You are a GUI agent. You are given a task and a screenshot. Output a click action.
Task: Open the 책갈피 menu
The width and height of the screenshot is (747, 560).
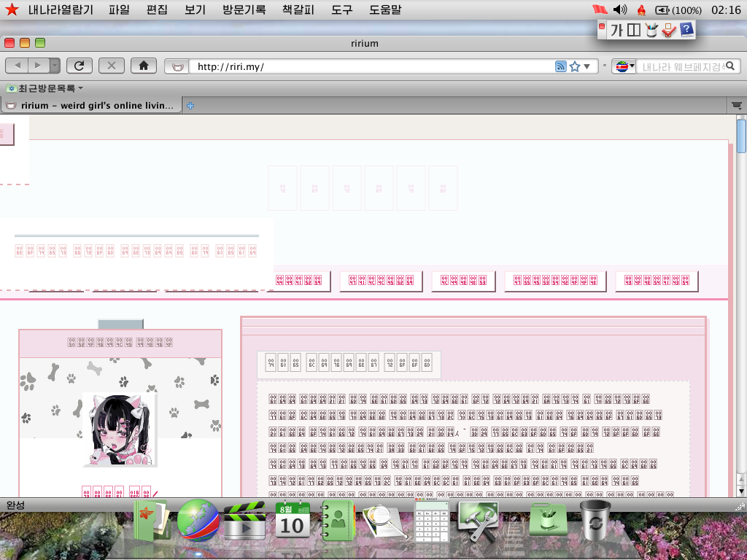coord(298,9)
